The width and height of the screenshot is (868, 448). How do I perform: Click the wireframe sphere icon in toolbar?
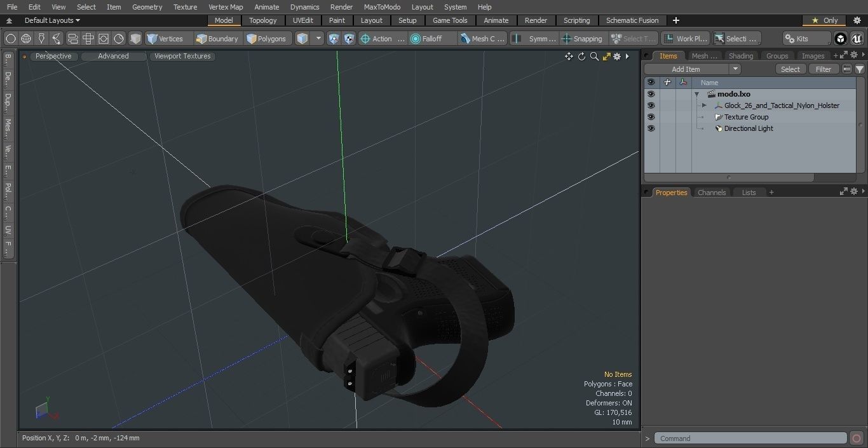26,39
